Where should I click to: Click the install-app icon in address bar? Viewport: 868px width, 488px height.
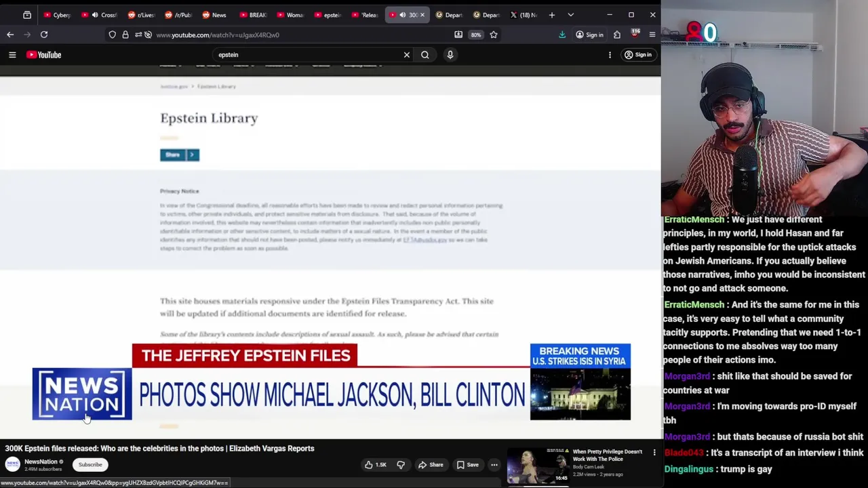[x=458, y=35]
